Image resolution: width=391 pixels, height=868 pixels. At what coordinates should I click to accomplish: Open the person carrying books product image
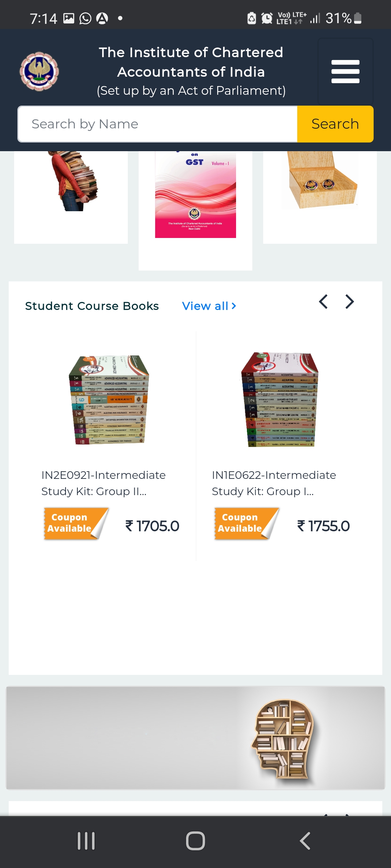[x=74, y=181]
